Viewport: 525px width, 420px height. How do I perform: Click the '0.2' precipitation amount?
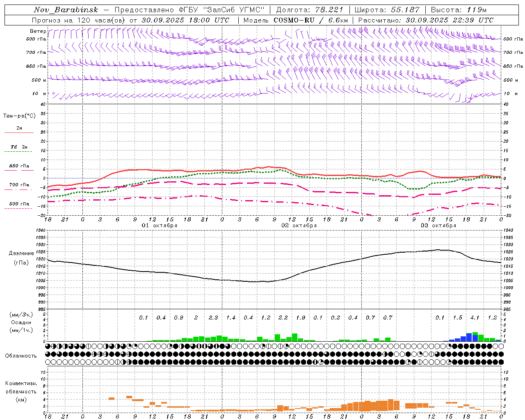(336, 317)
